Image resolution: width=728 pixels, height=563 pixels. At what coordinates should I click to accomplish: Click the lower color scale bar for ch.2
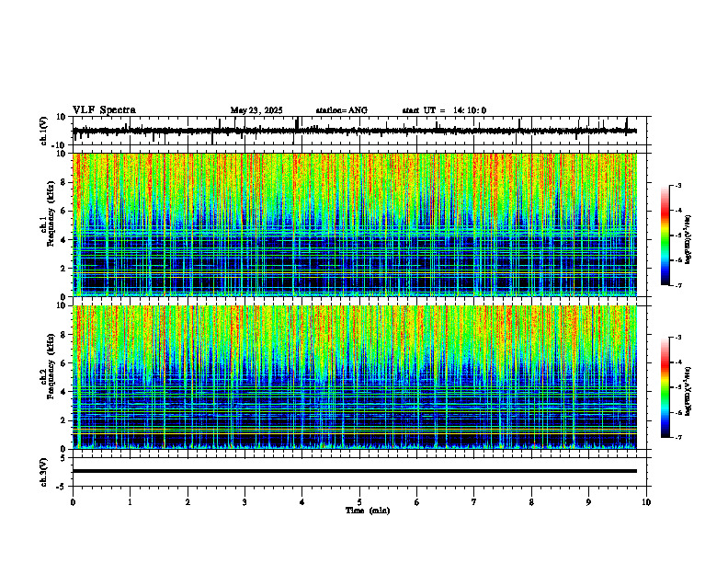tap(665, 387)
